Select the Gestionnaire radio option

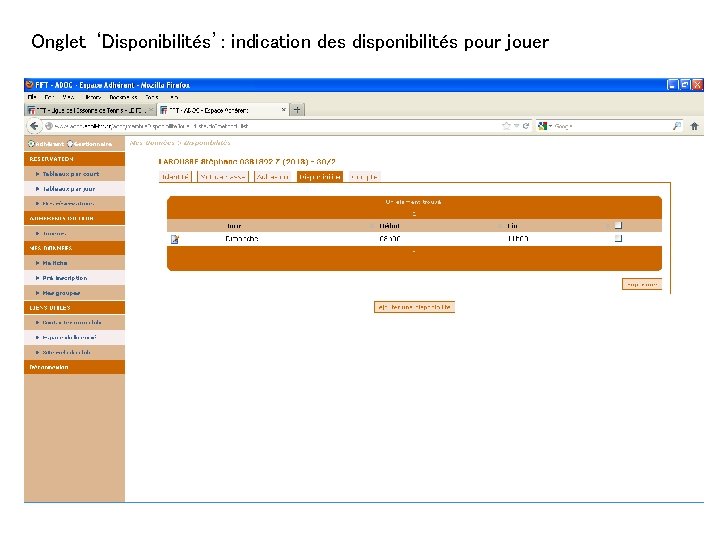(70, 144)
